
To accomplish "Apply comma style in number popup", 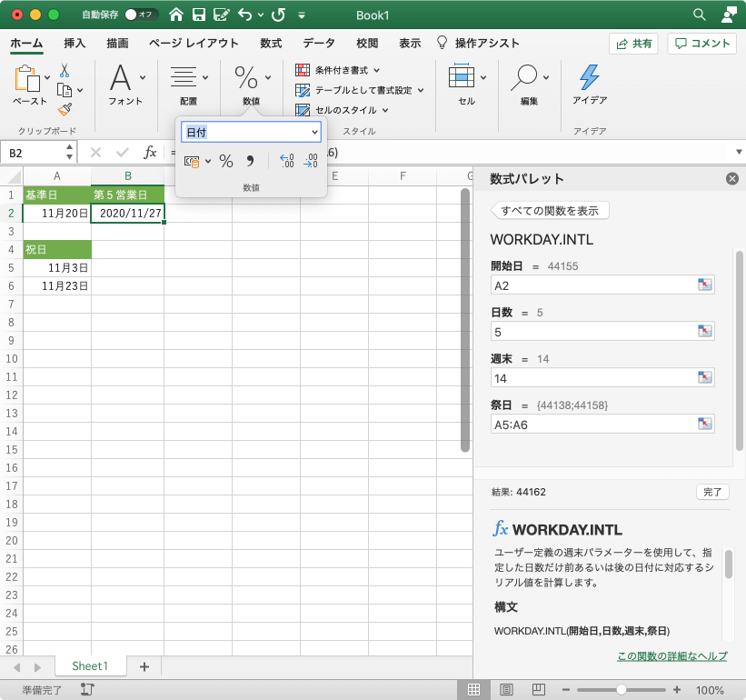I will 250,161.
